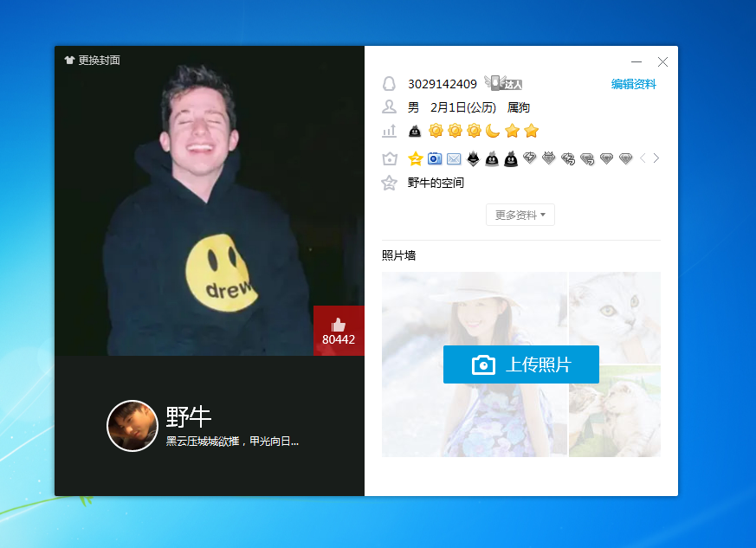Screen dimensions: 756x548
Task: Click the penguin badge right after the envelope
Action: click(x=473, y=158)
